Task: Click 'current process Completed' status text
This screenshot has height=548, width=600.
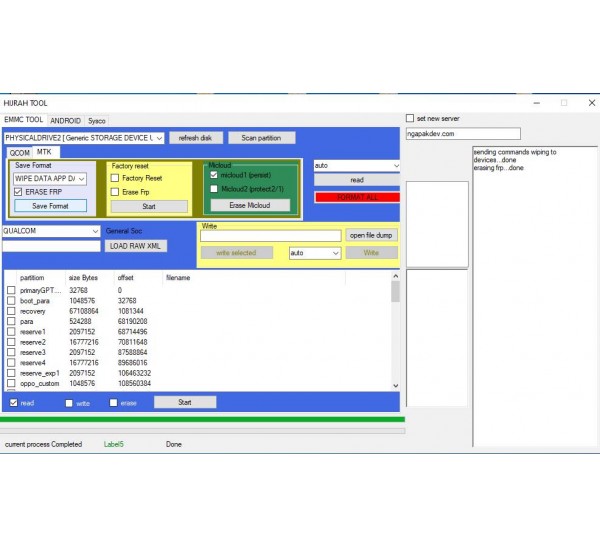Action: (43, 444)
